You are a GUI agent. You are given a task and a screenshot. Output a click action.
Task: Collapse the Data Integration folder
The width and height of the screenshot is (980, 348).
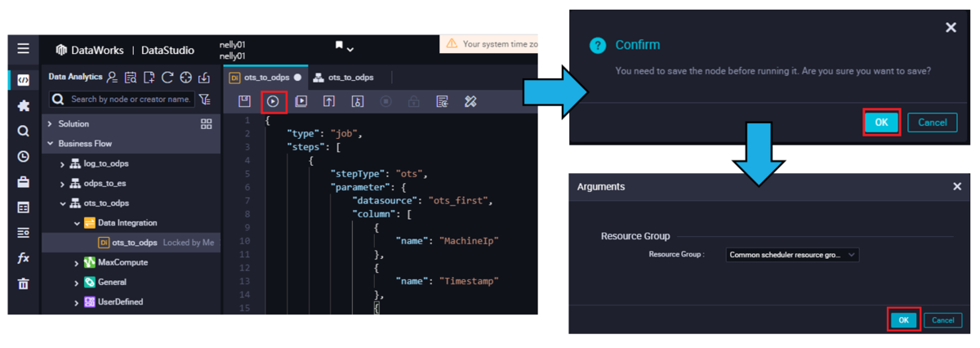pos(77,223)
